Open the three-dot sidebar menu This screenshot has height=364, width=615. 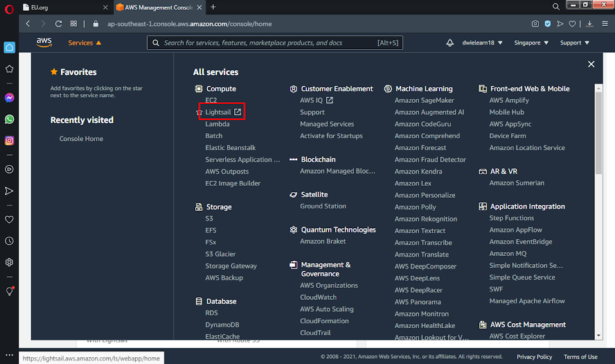pos(10,354)
